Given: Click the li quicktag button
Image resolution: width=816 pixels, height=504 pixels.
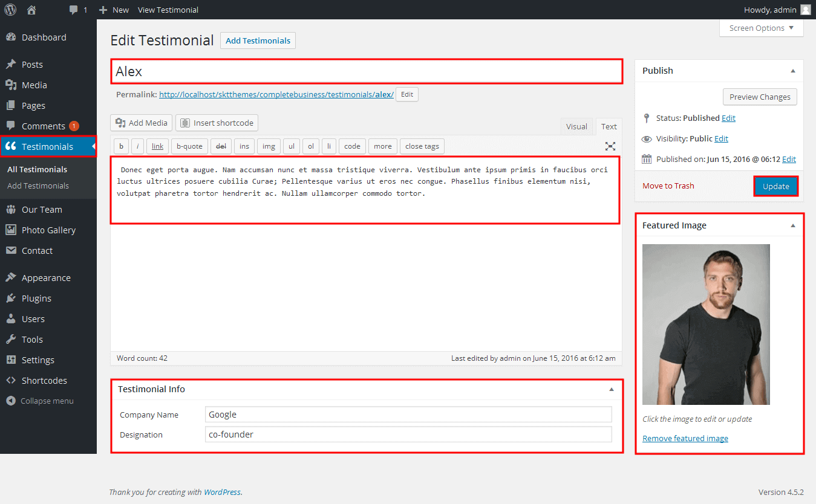Looking at the screenshot, I should click(x=329, y=146).
